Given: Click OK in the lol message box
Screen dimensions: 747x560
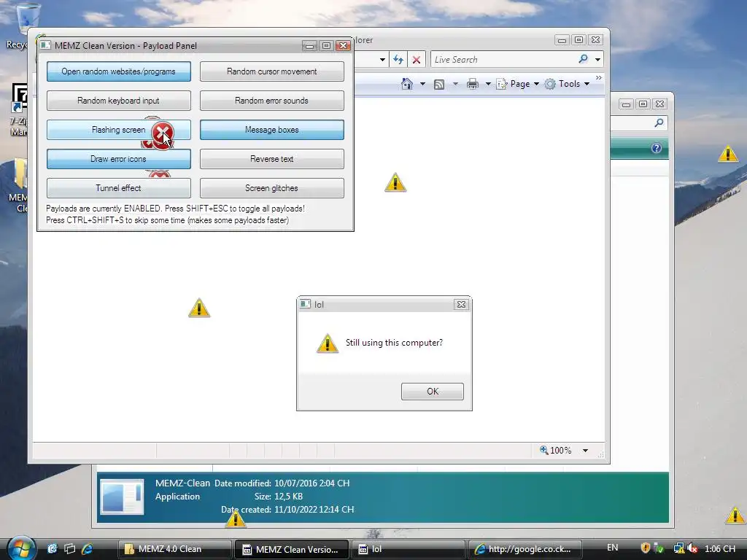Looking at the screenshot, I should (x=432, y=392).
